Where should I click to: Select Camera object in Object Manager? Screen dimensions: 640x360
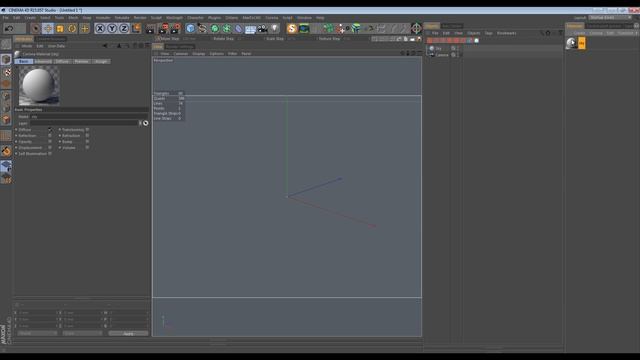pos(442,55)
